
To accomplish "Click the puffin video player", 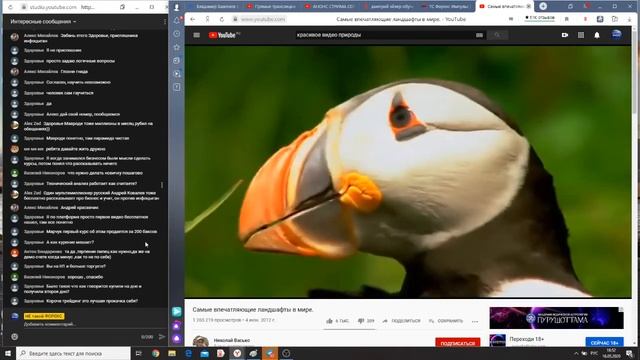I will (408, 171).
